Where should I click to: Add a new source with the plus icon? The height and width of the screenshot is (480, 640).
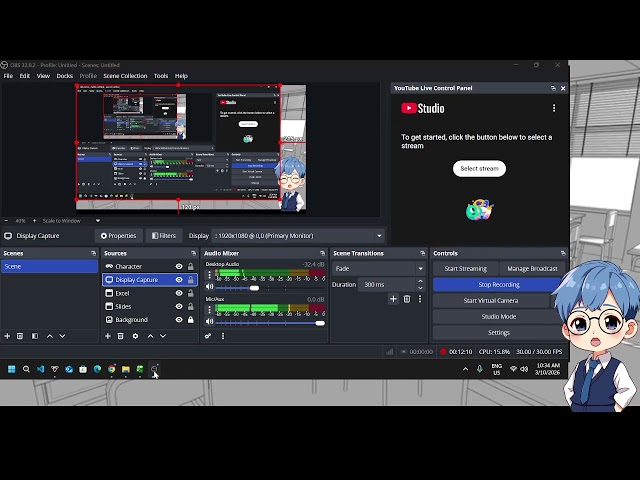[108, 336]
